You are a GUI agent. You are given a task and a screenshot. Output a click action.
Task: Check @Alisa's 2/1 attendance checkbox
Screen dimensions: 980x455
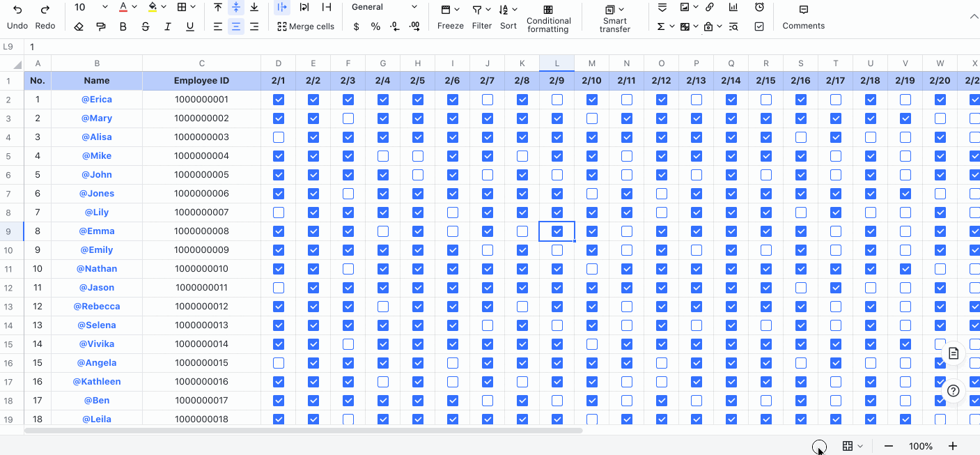(278, 137)
